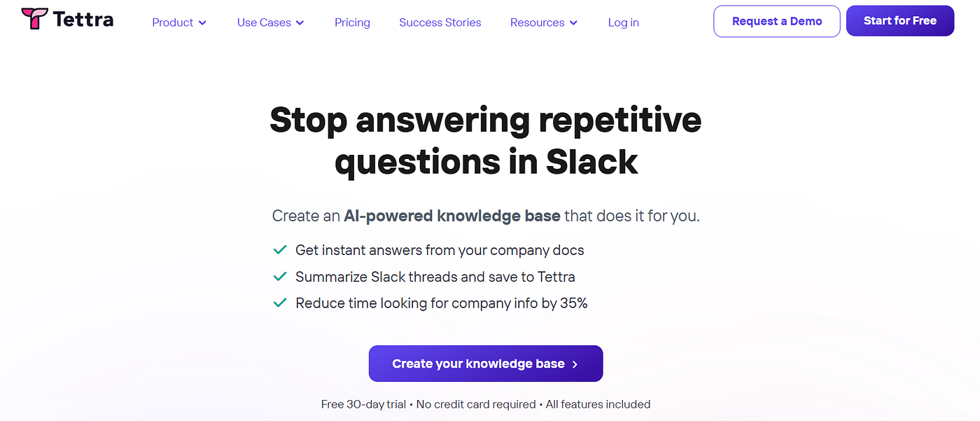Click the AI-powered knowledge base bold text

(452, 216)
